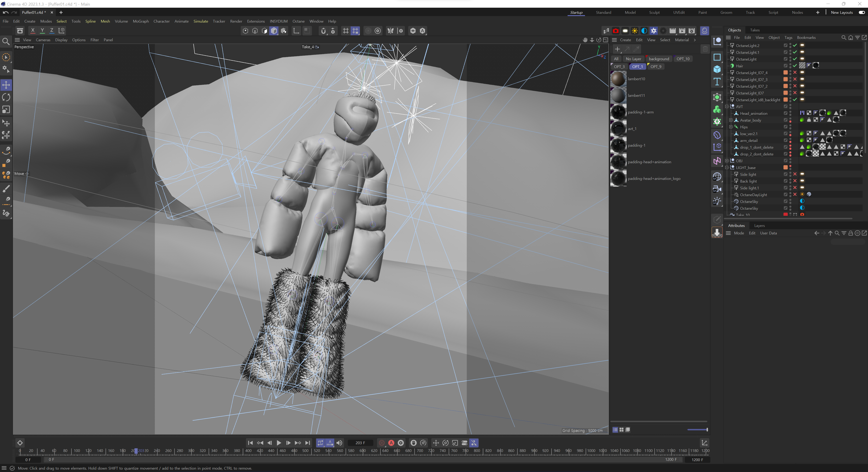868x472 pixels.
Task: Click the Play Forwards button
Action: click(x=279, y=443)
